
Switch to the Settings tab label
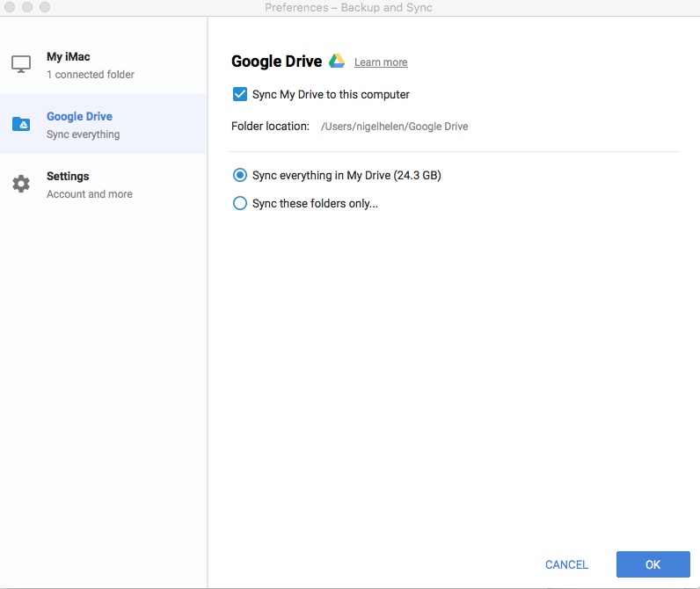tap(68, 176)
